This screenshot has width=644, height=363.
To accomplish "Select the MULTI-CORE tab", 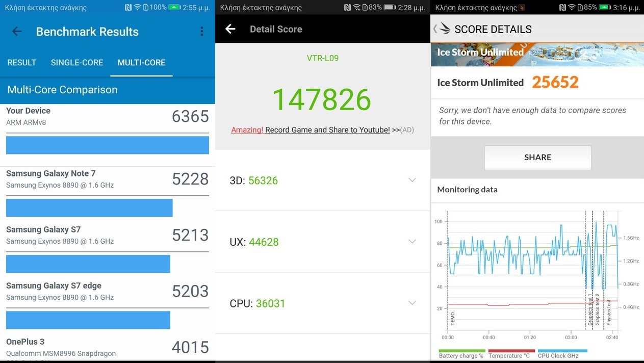I will 141,63.
